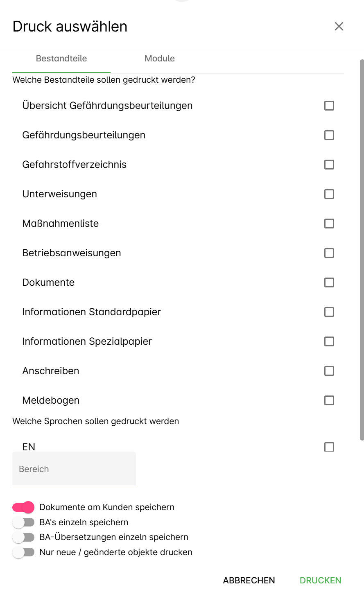Click the Bereich input field
The image size is (364, 601).
tap(74, 469)
